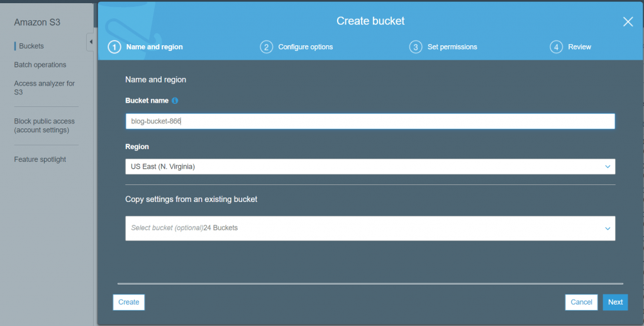Screen dimensions: 644x326
Task: Go to Batch operations
Action: pos(40,65)
